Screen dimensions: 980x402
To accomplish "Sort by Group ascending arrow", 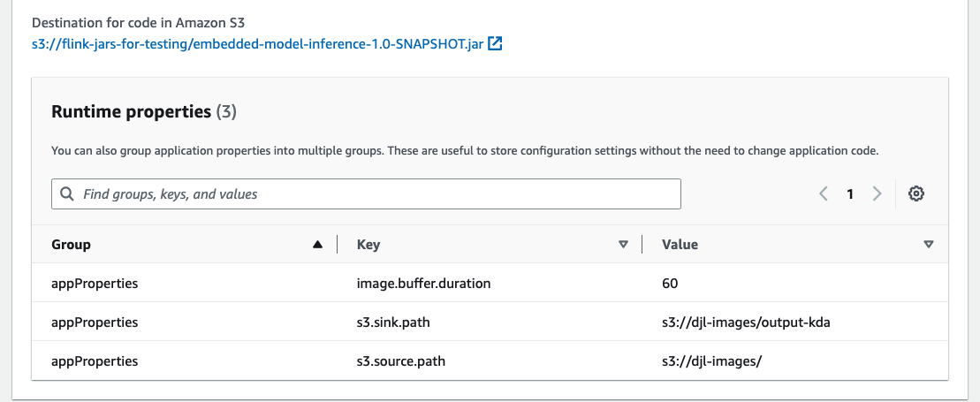I will tap(317, 245).
